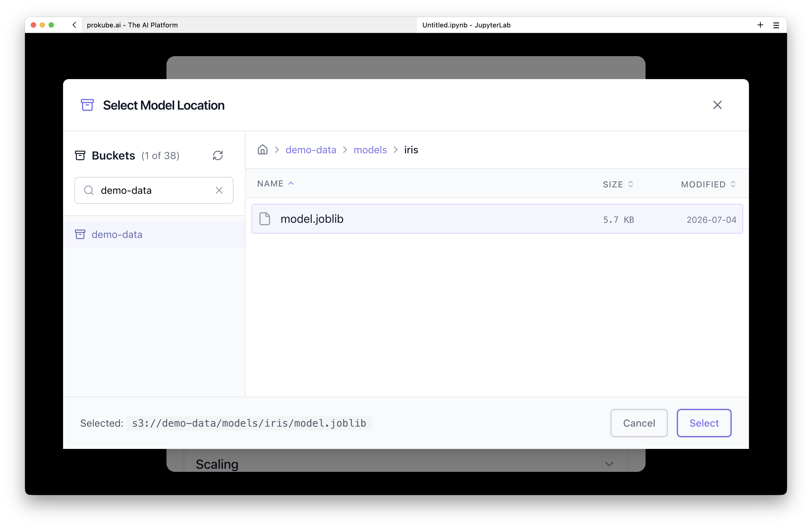Image resolution: width=812 pixels, height=528 pixels.
Task: Open models breadcrumb link
Action: pos(370,150)
